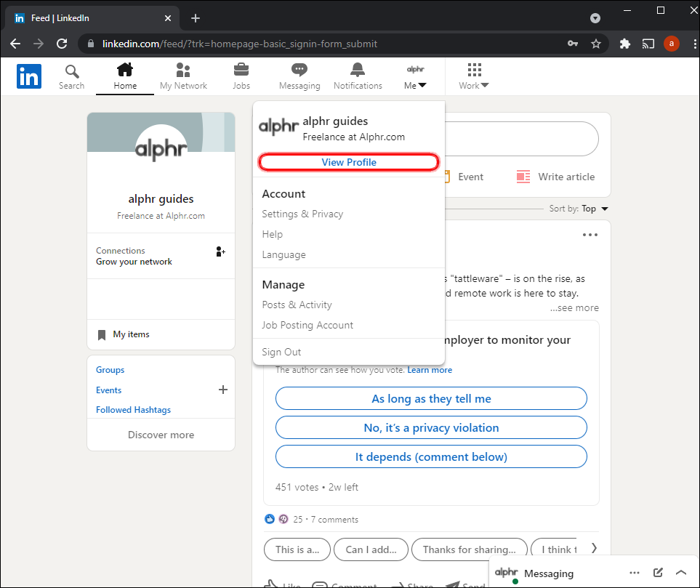Click the View Profile button

point(349,162)
